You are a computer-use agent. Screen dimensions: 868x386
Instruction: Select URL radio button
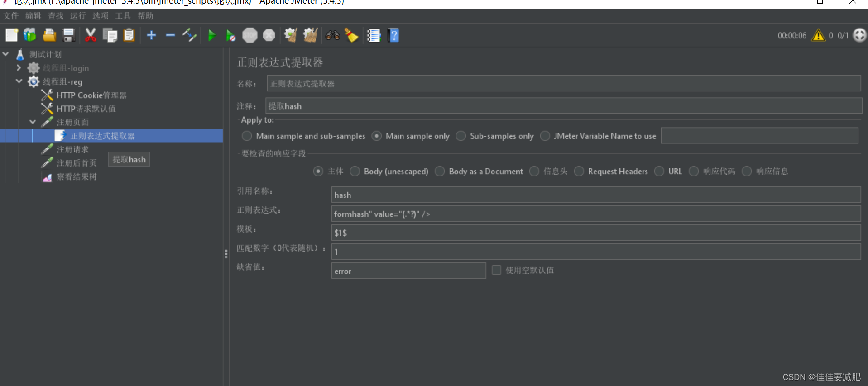[659, 171]
